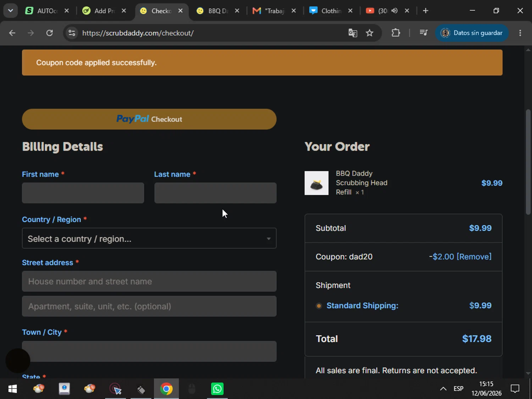Click the round dark floating widget button
This screenshot has height=399, width=532.
pos(18,361)
